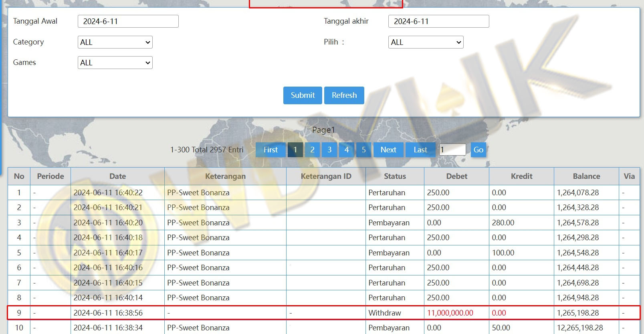Viewport: 644px width, 334px height.
Task: Click the Balance column header
Action: (587, 176)
